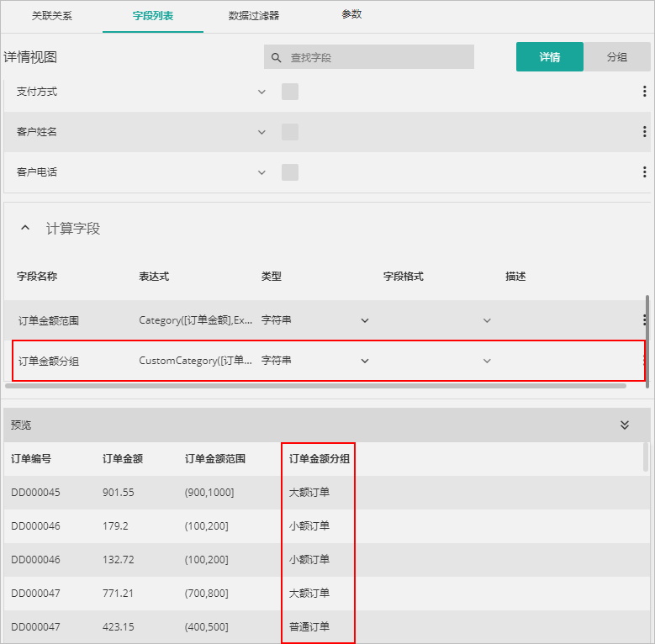Open the 参数 tab

pyautogui.click(x=351, y=15)
